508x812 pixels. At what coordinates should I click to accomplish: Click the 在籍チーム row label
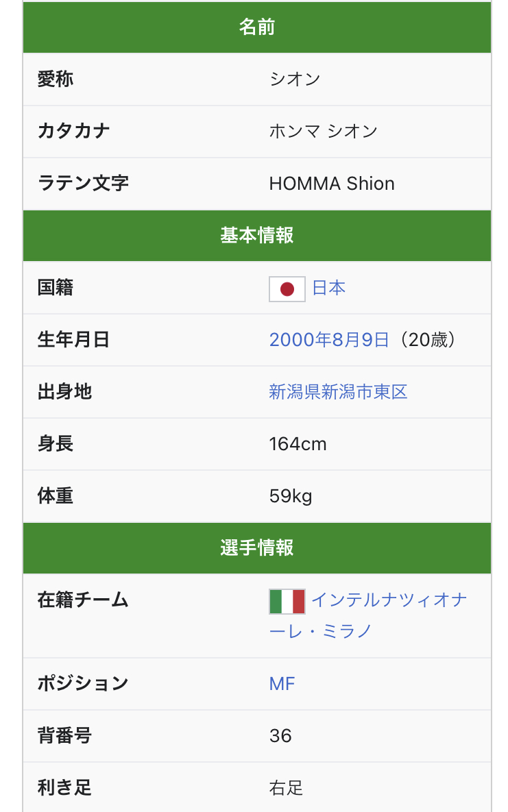tap(83, 600)
